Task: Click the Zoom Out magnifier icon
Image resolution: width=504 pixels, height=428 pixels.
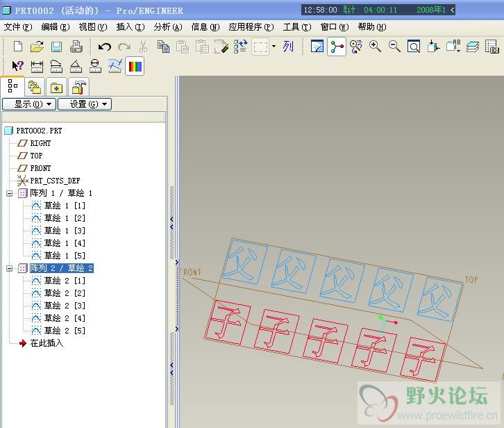Action: tap(394, 47)
